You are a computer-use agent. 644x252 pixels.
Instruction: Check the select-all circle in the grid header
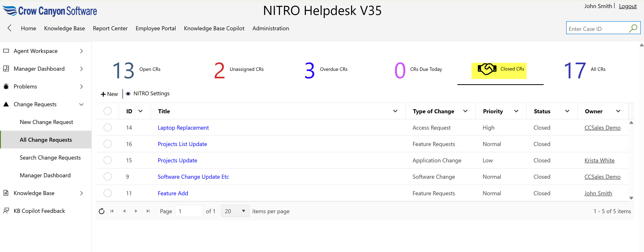[107, 111]
